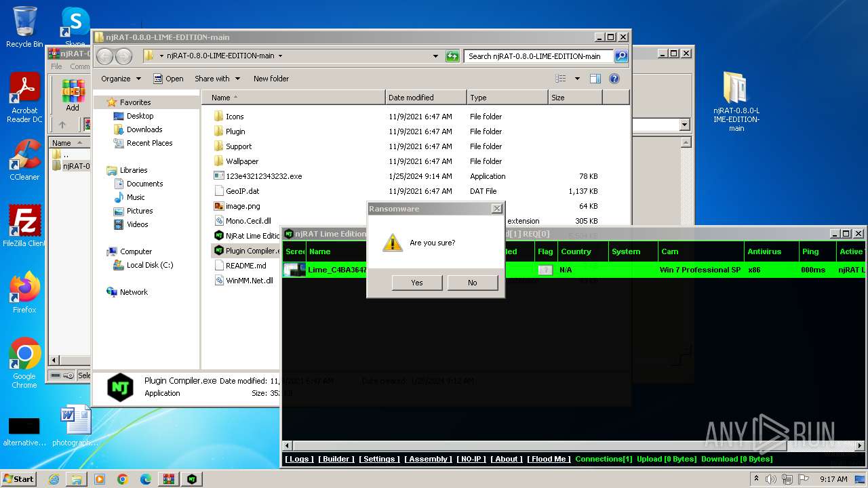
Task: Open the Recycle Bin desktop icon
Action: point(24,27)
